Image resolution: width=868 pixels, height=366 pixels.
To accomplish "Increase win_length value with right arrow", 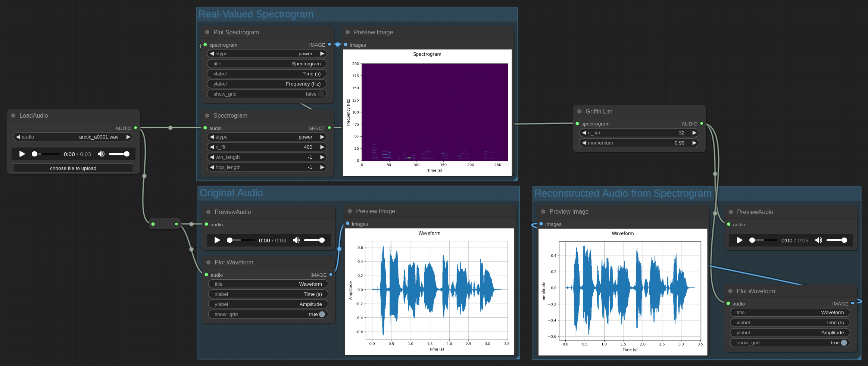I will [x=322, y=157].
